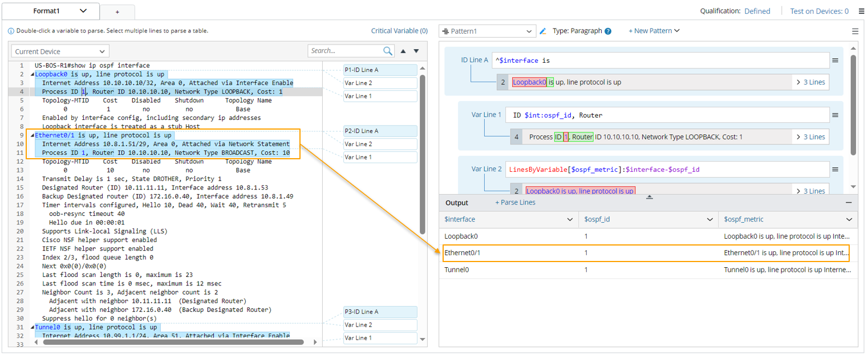This screenshot has height=354, width=868.
Task: Click the blue help icon next to Type: Paragraph
Action: pyautogui.click(x=608, y=31)
